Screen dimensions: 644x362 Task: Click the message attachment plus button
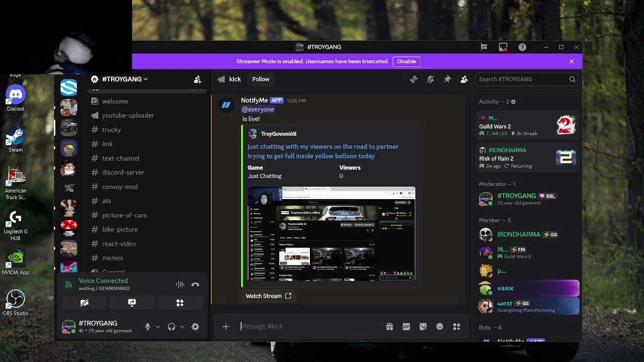point(226,327)
